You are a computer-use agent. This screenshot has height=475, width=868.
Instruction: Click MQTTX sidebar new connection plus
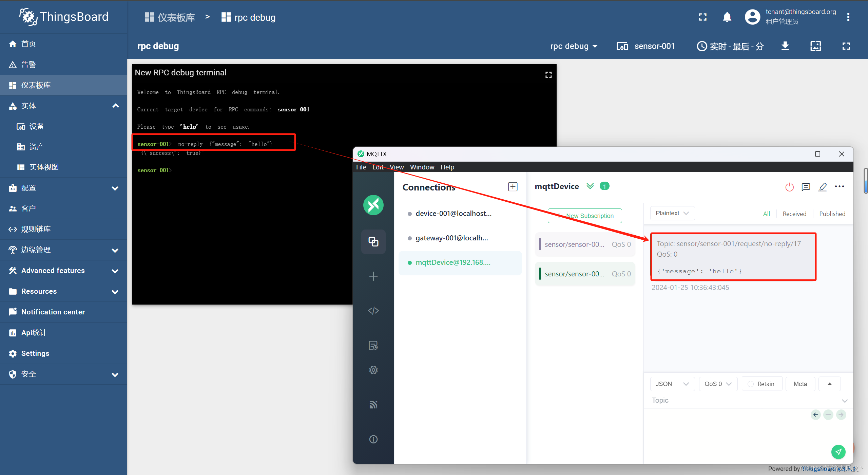(373, 276)
